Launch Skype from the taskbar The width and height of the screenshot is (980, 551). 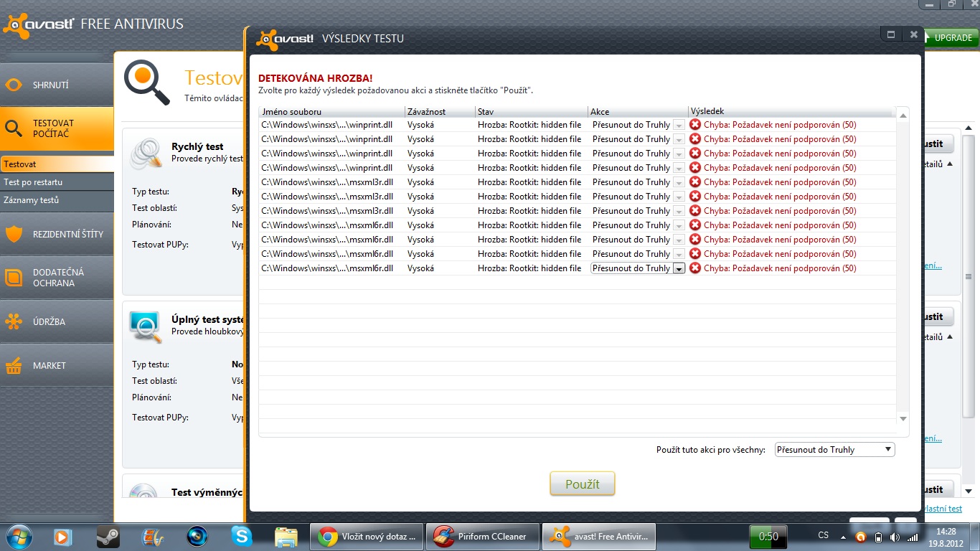242,536
